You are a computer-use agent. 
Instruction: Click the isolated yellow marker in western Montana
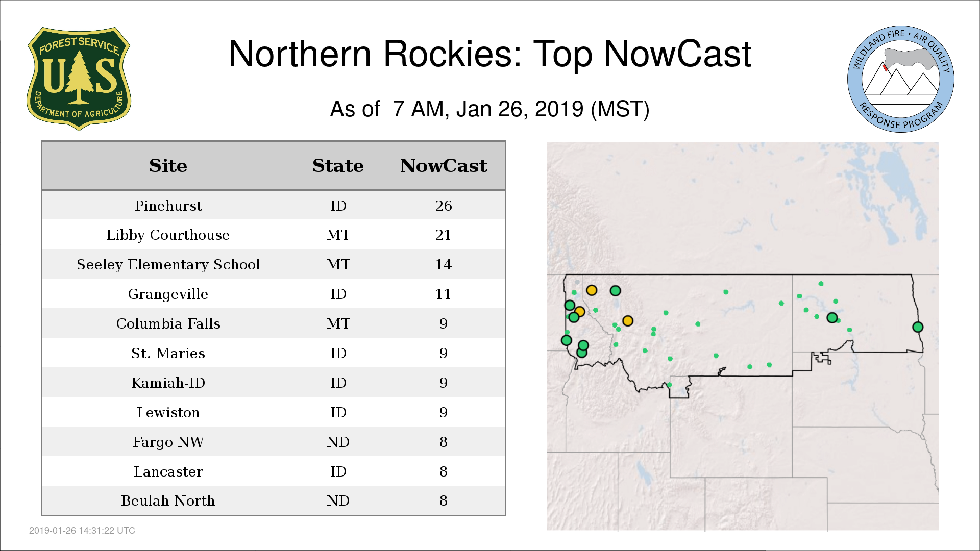click(628, 321)
